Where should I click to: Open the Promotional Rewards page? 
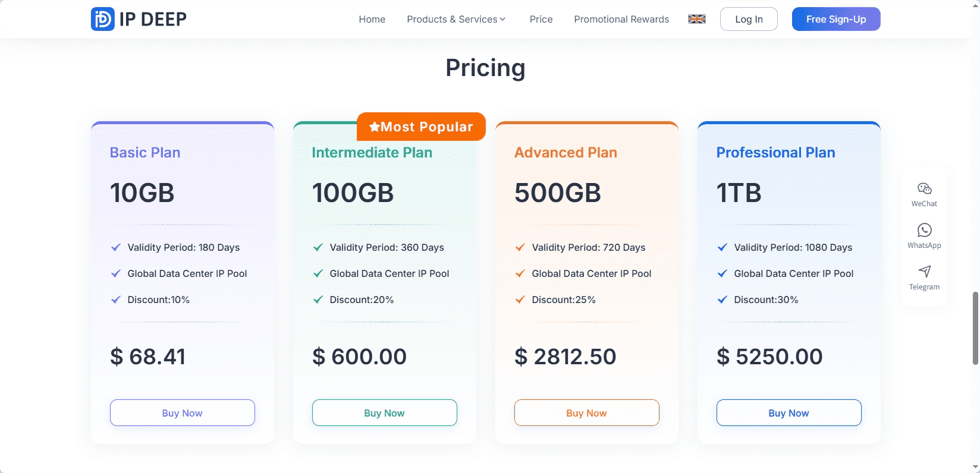tap(621, 19)
